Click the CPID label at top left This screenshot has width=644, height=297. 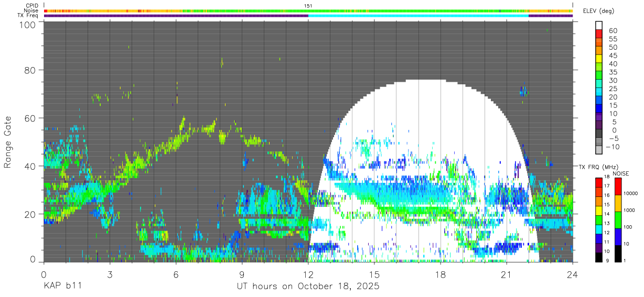pos(31,6)
